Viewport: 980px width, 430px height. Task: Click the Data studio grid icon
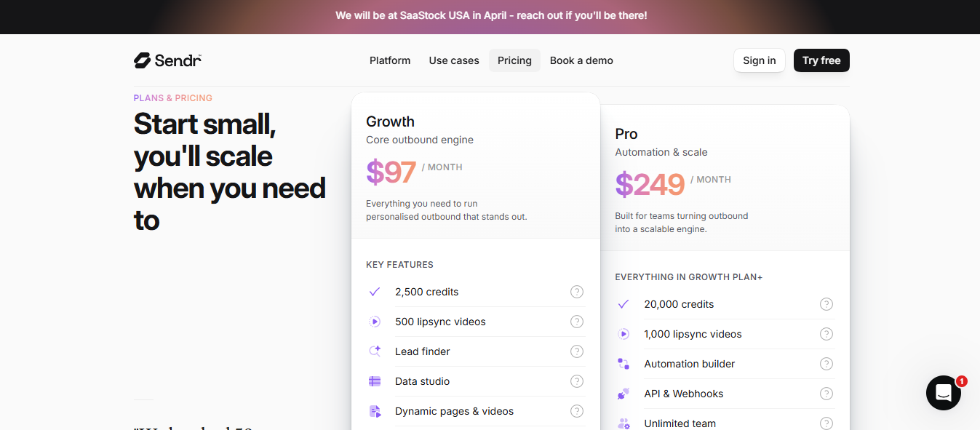pos(375,381)
